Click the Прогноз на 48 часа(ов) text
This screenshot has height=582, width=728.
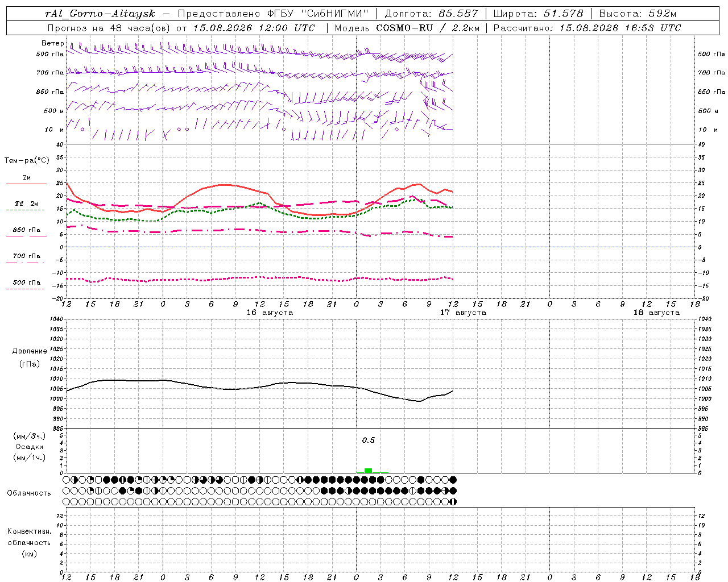tap(110, 28)
